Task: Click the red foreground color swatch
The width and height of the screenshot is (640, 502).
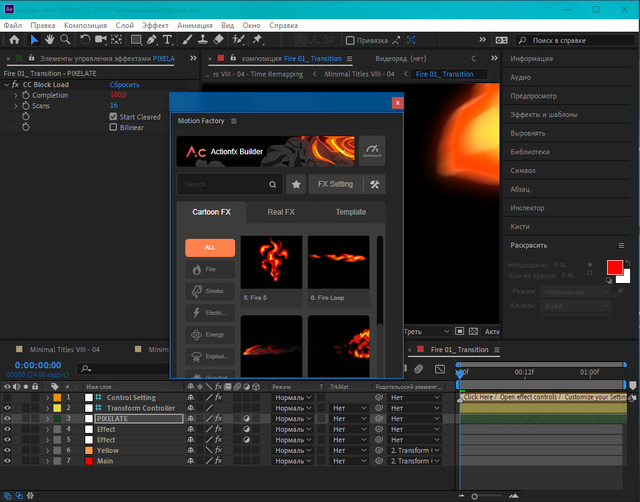Action: pyautogui.click(x=614, y=267)
